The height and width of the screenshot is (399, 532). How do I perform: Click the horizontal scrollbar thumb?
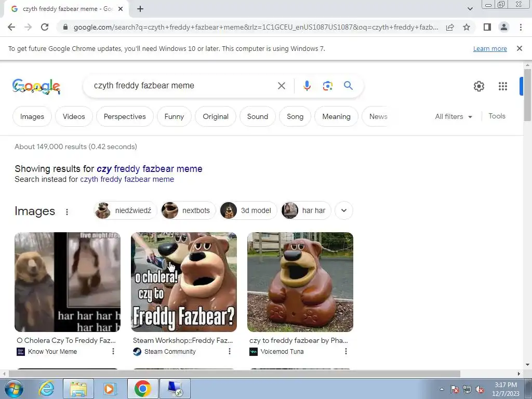234,374
